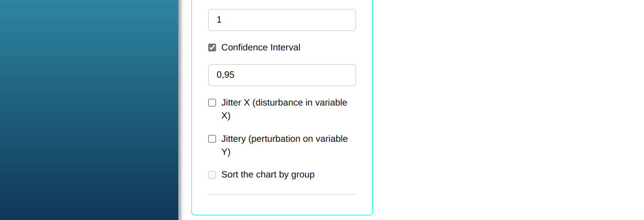Image resolution: width=644 pixels, height=220 pixels.
Task: Check the Sort the chart by group box
Action: [212, 175]
